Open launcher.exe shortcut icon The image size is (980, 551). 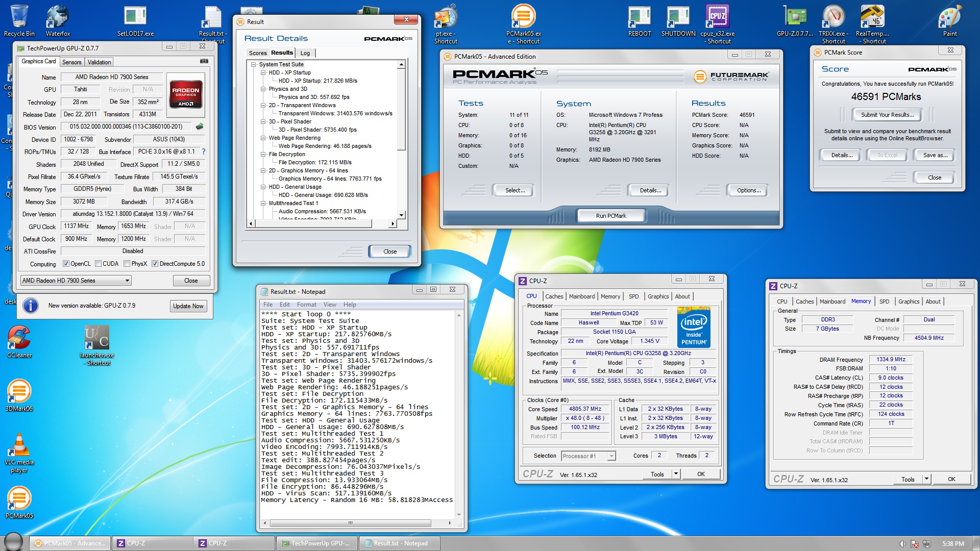(96, 345)
